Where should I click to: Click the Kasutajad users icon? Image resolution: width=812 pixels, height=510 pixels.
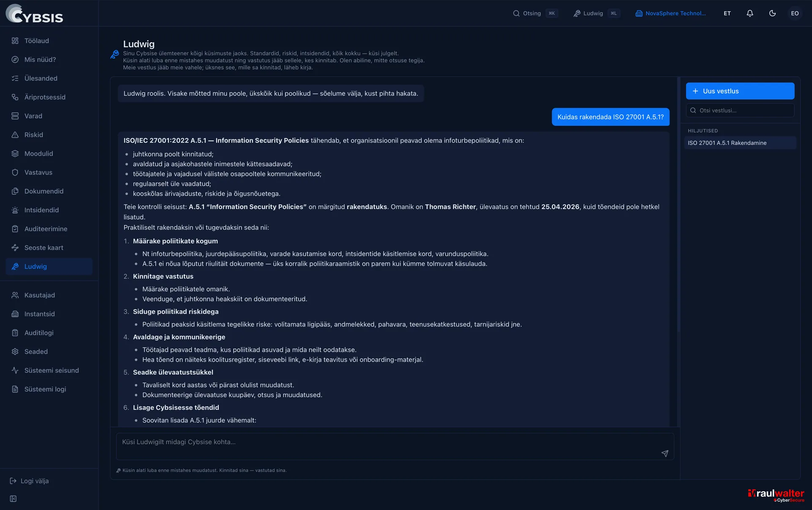(x=15, y=295)
